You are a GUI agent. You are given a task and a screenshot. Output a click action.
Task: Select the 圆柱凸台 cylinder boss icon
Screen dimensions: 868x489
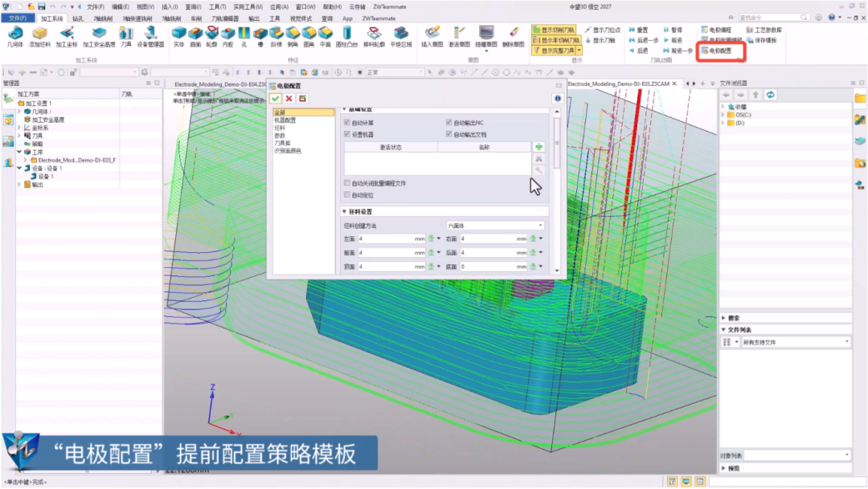pyautogui.click(x=346, y=36)
